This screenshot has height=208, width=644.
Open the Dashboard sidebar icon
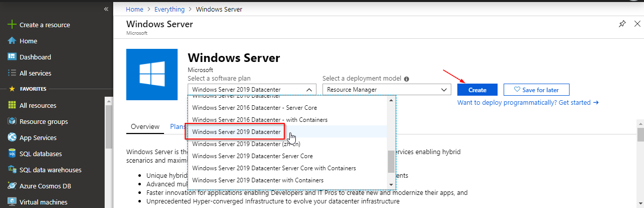pos(12,57)
